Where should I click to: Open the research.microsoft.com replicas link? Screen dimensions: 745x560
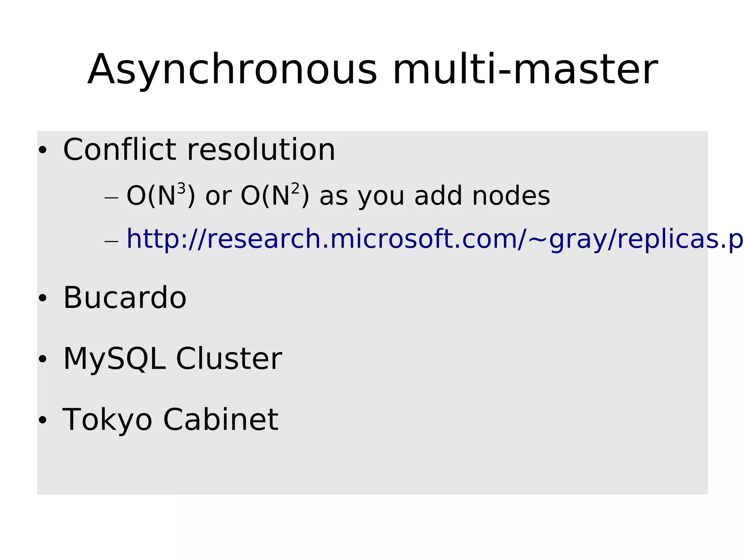pyautogui.click(x=435, y=239)
